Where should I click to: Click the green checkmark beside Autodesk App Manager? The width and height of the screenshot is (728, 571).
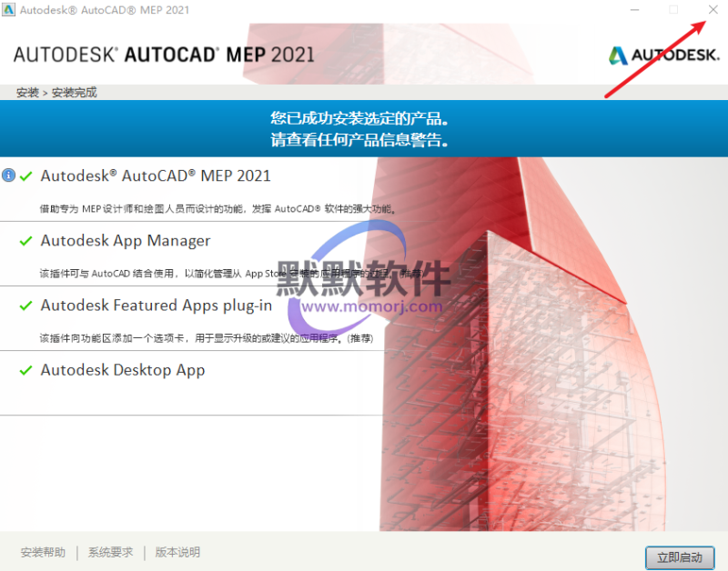[x=26, y=242]
